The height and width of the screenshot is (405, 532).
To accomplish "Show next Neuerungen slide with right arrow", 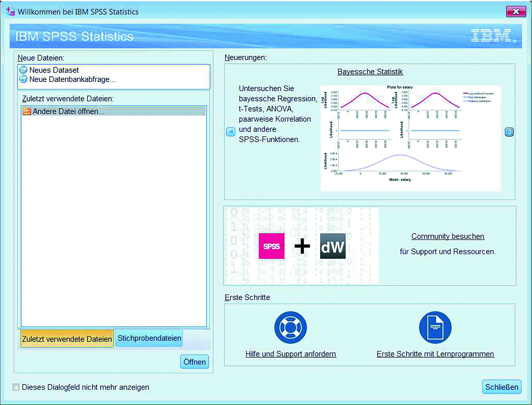I will coord(509,132).
